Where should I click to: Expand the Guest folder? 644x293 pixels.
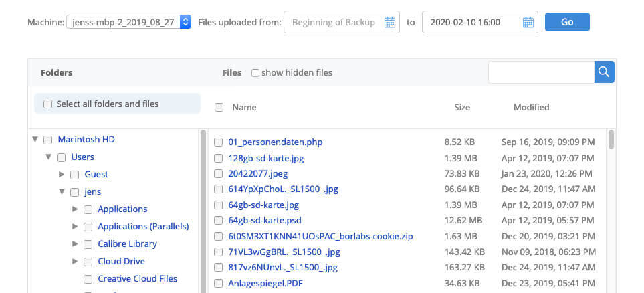click(62, 175)
